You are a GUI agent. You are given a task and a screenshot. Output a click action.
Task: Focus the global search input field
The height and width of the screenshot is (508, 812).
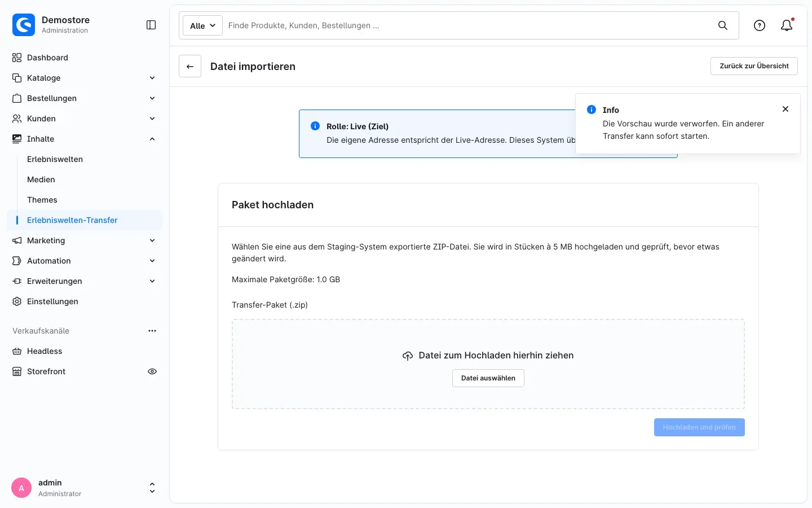click(x=468, y=25)
